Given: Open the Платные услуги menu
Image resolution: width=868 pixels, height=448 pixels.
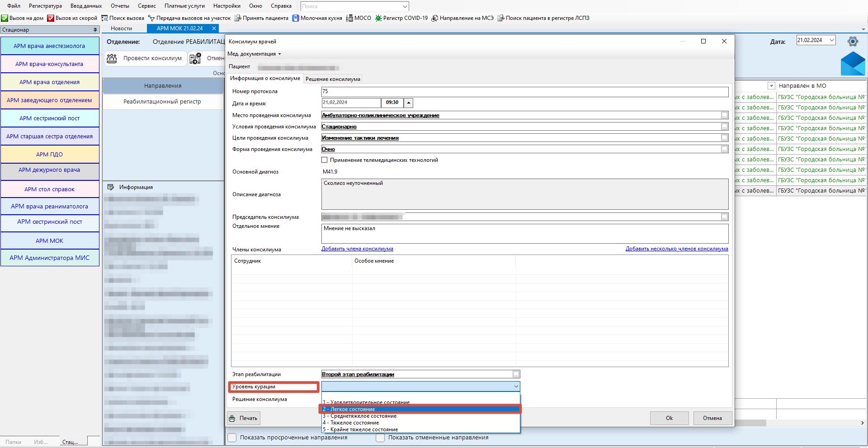Looking at the screenshot, I should coord(184,6).
